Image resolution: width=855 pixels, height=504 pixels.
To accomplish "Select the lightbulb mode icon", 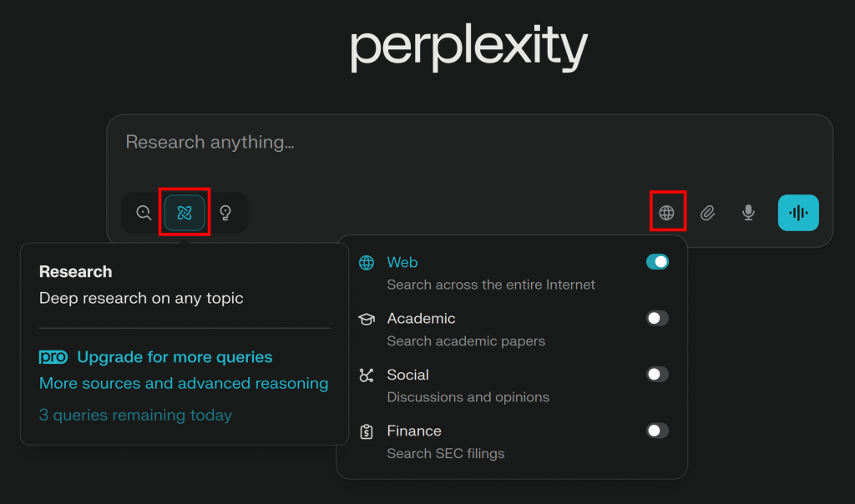I will (225, 213).
